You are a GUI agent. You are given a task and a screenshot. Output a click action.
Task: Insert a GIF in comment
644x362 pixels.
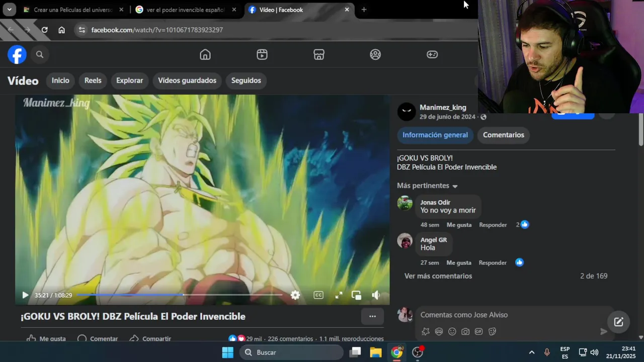478,331
